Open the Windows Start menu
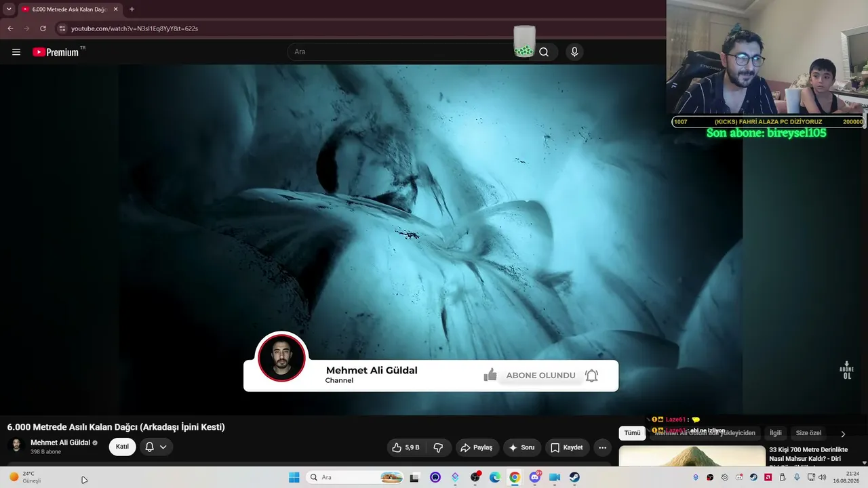The image size is (868, 488). pyautogui.click(x=294, y=477)
